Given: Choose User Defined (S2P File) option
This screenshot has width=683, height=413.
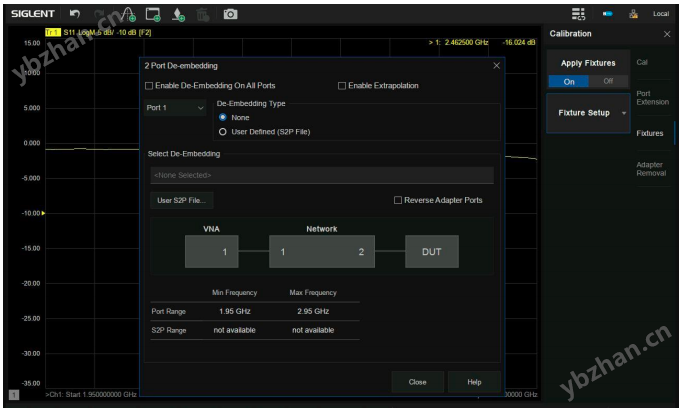Looking at the screenshot, I should 223,132.
